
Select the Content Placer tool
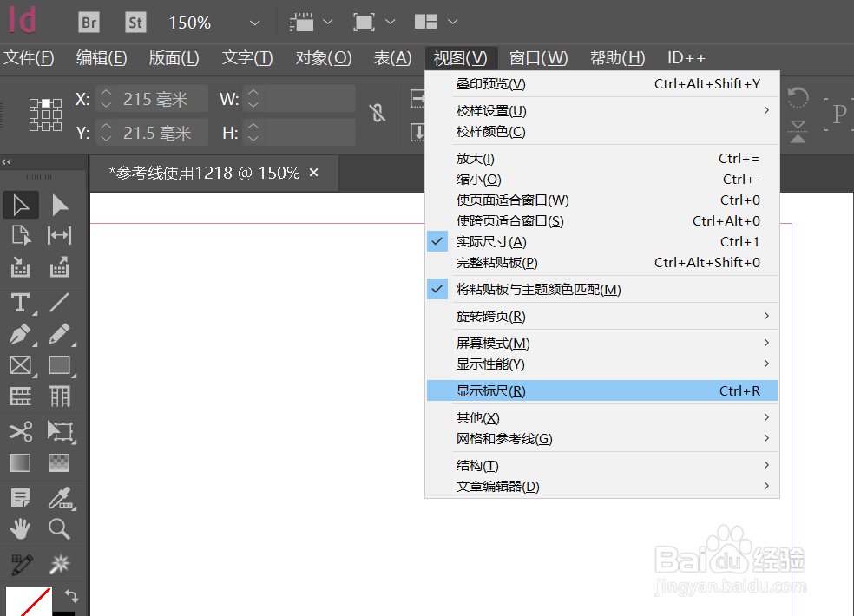[x=59, y=267]
